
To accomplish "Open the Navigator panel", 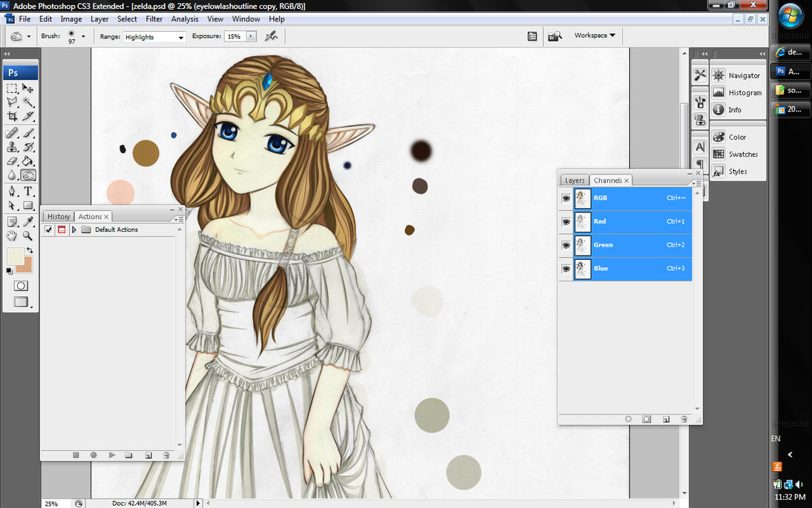I will coord(738,76).
